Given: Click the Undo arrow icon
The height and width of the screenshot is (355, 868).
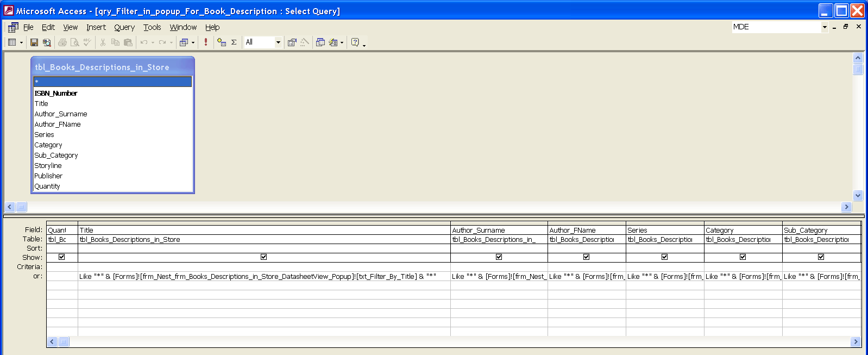Looking at the screenshot, I should (144, 42).
